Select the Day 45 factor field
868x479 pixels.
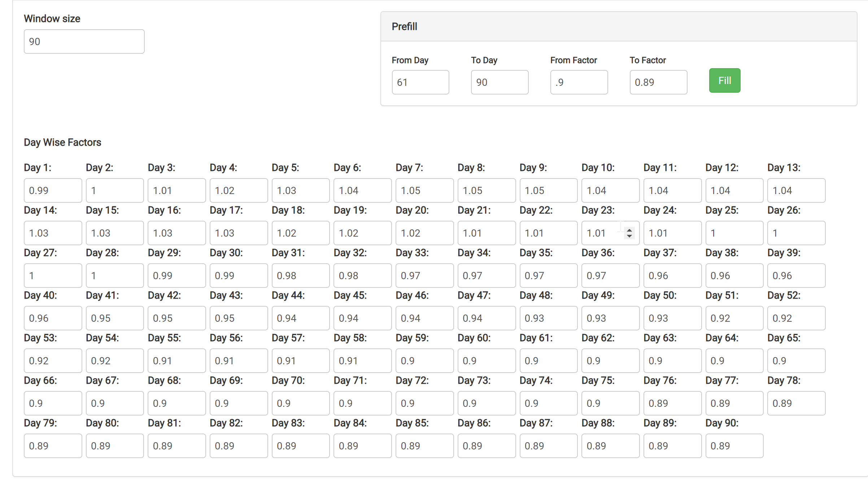362,318
